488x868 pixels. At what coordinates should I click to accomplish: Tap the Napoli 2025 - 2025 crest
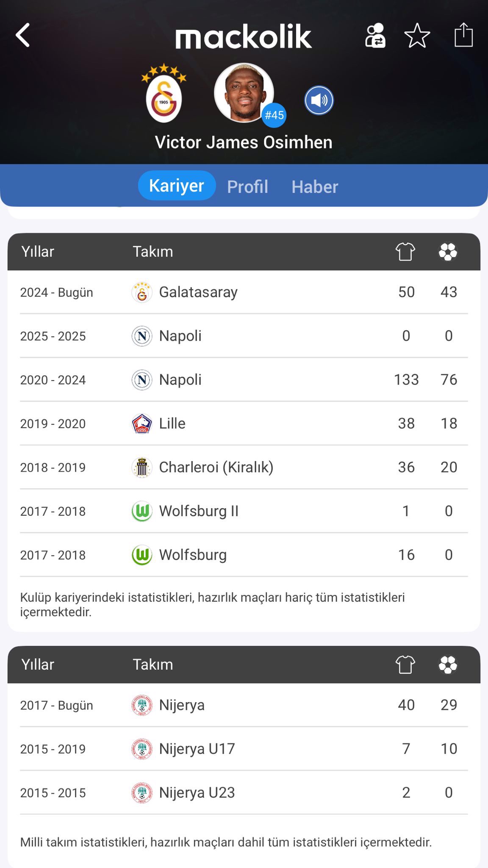(142, 336)
